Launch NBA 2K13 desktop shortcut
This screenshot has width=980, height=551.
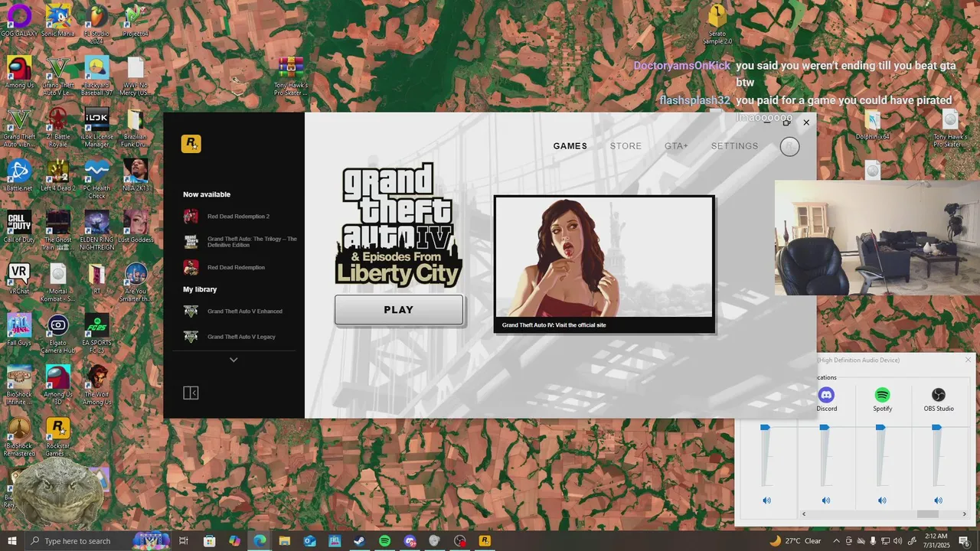136,176
